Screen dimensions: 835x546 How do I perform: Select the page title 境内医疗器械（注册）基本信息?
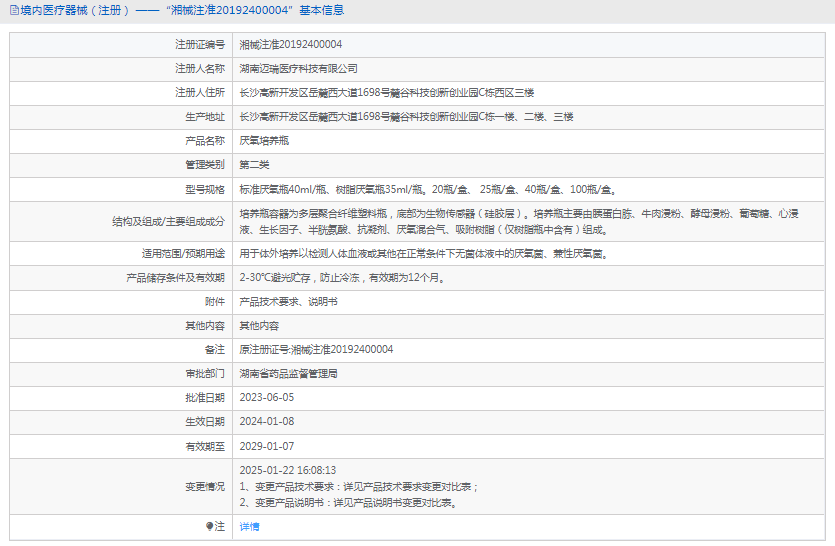(182, 10)
